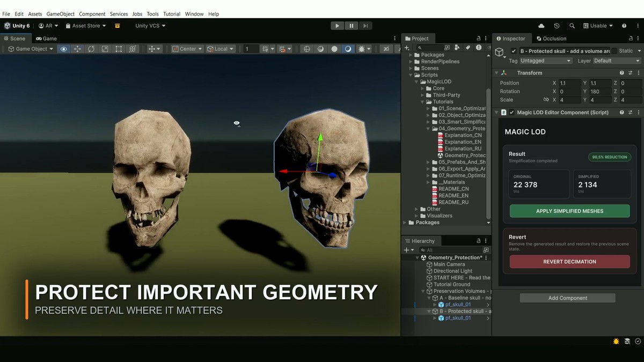The image size is (644, 362).
Task: Open Transform component preset icon
Action: [x=630, y=73]
